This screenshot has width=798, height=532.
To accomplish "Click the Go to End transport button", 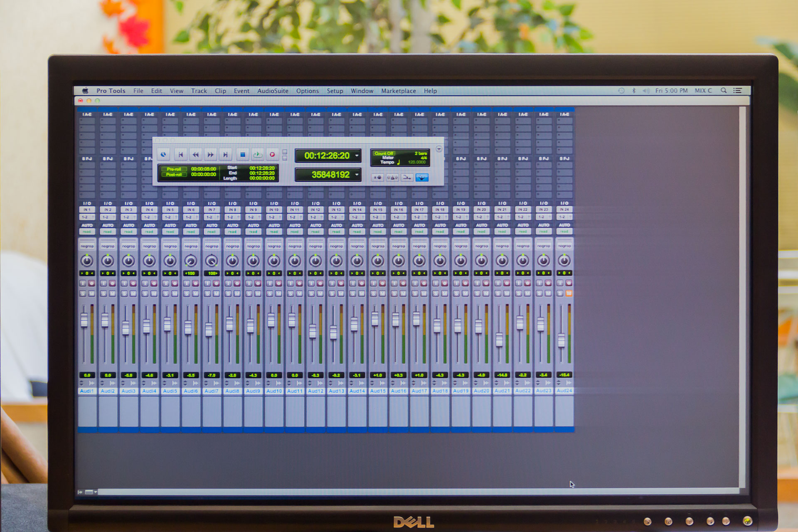I will [225, 155].
